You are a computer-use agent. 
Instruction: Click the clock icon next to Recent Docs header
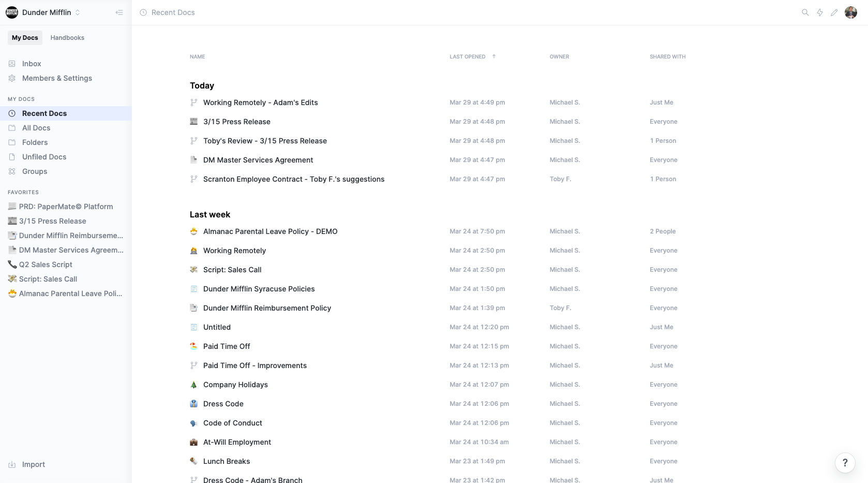point(143,12)
